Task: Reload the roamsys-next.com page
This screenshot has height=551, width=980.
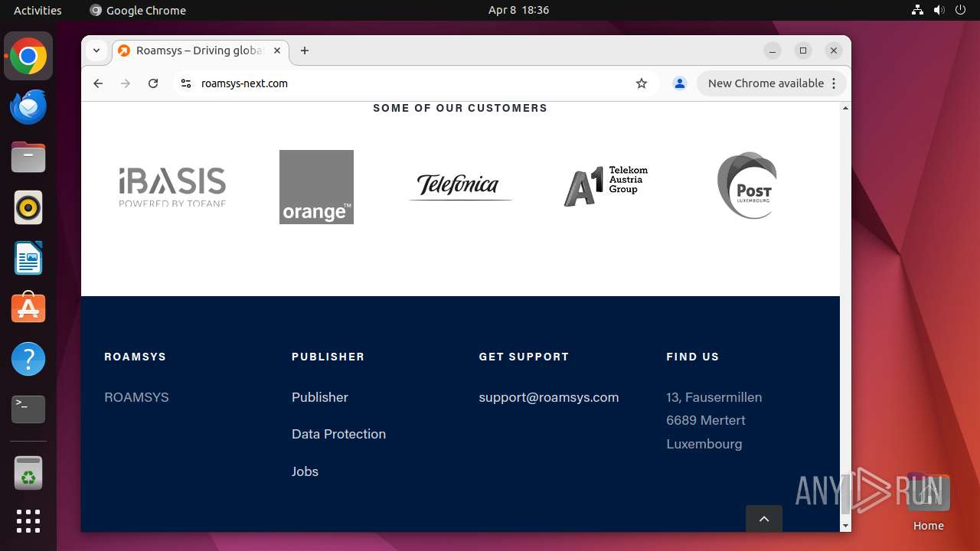Action: [153, 83]
